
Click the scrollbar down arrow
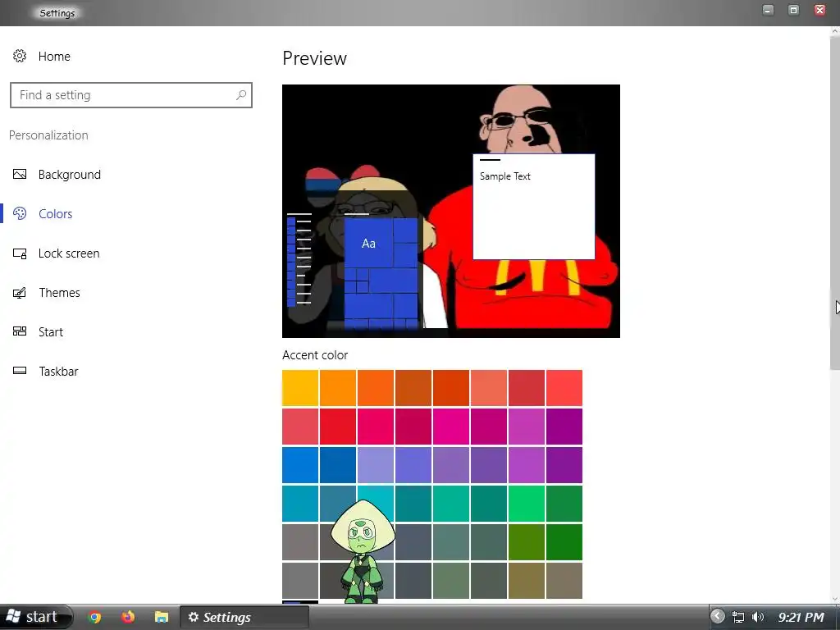click(834, 598)
